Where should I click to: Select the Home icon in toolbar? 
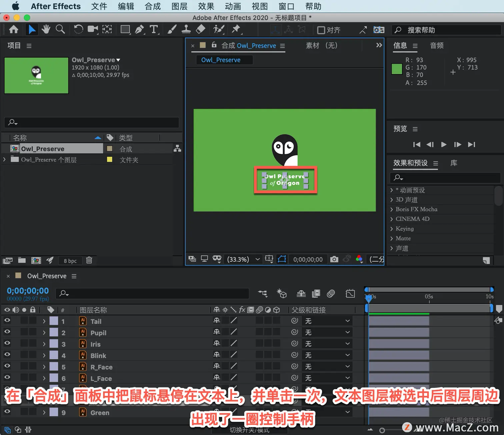(x=14, y=30)
